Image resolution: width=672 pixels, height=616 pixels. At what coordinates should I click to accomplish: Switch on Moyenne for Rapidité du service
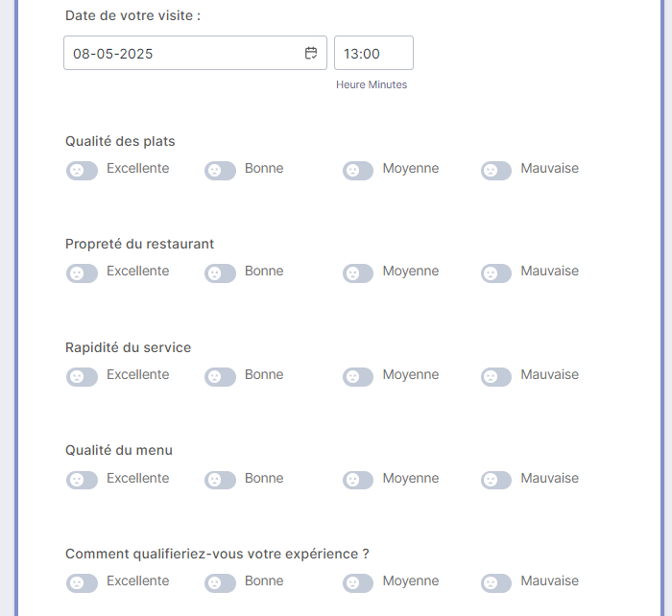click(x=359, y=376)
